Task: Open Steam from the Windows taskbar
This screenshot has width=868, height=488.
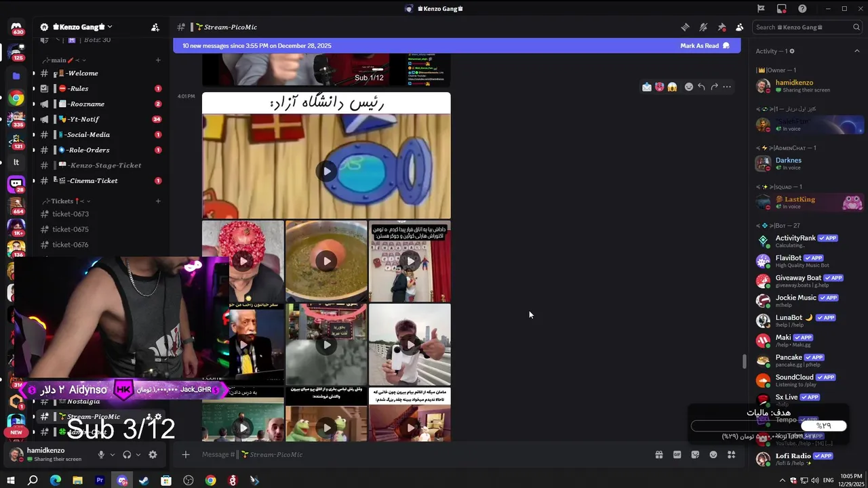Action: pyautogui.click(x=144, y=481)
